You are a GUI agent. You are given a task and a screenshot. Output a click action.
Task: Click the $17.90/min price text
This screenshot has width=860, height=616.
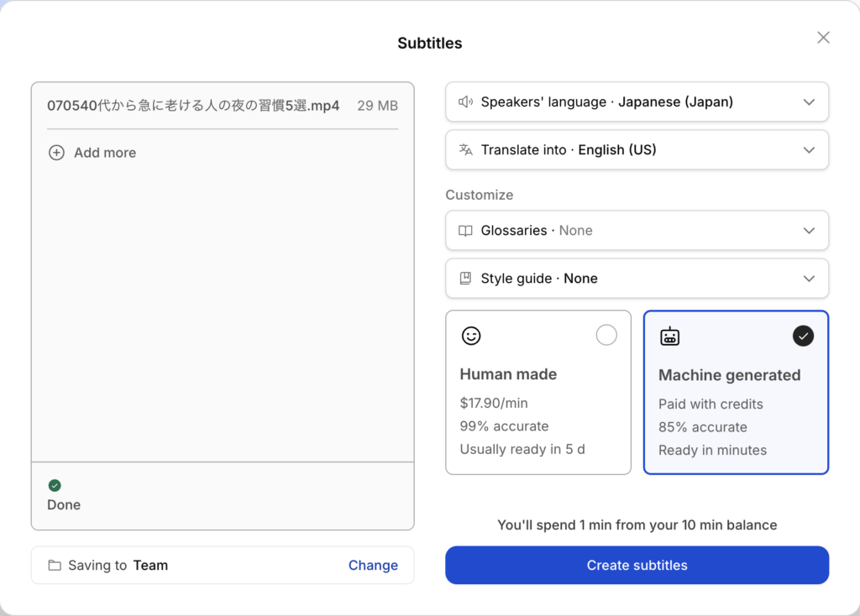pos(494,404)
